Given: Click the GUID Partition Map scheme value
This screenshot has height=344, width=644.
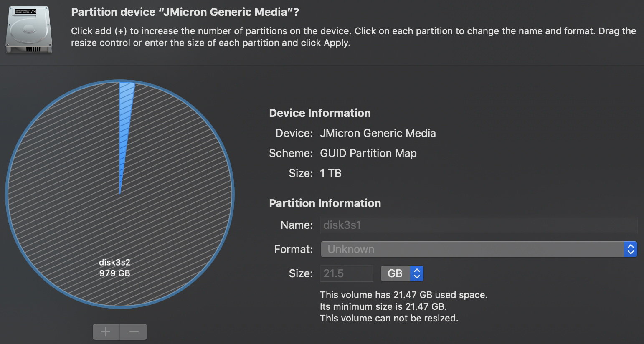Looking at the screenshot, I should [x=368, y=153].
